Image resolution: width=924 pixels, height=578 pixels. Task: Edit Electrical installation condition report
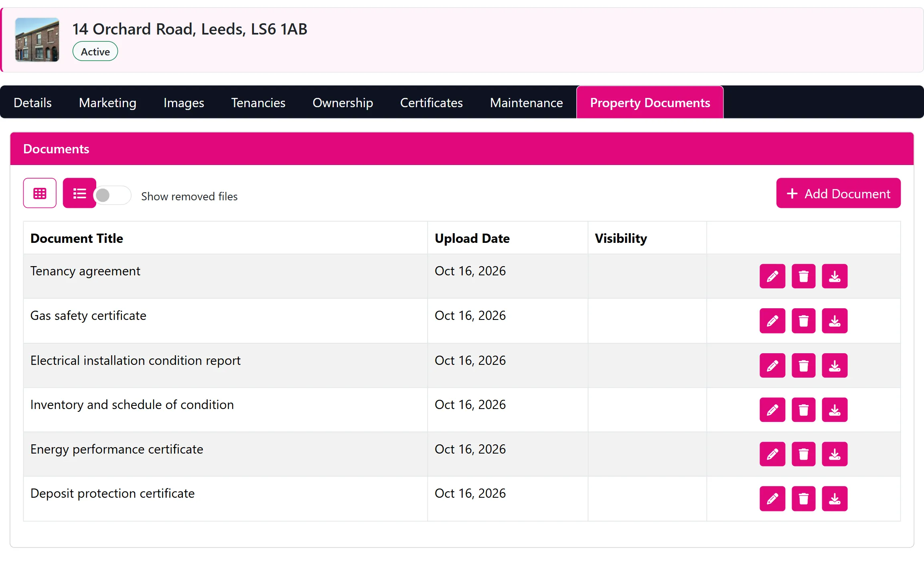click(x=772, y=365)
